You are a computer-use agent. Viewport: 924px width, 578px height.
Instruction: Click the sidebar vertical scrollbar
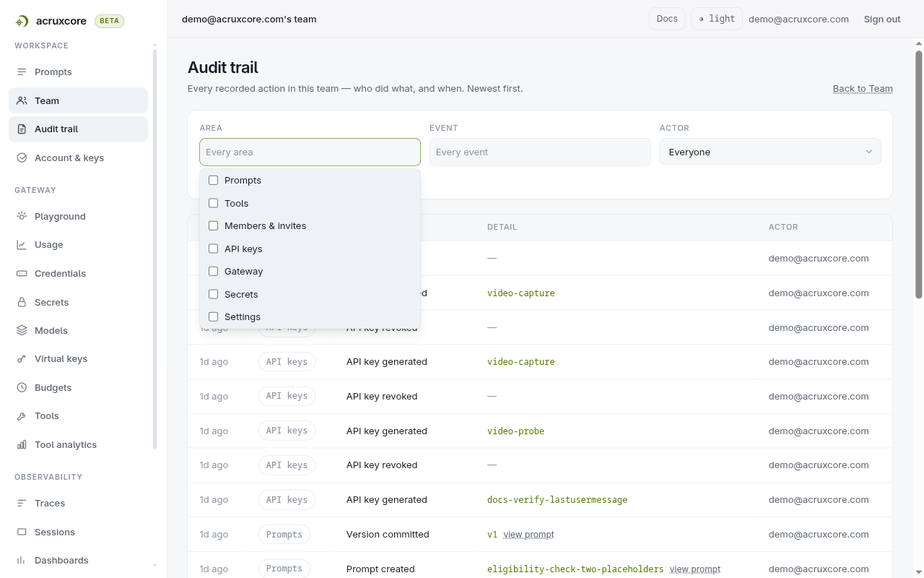[154, 249]
